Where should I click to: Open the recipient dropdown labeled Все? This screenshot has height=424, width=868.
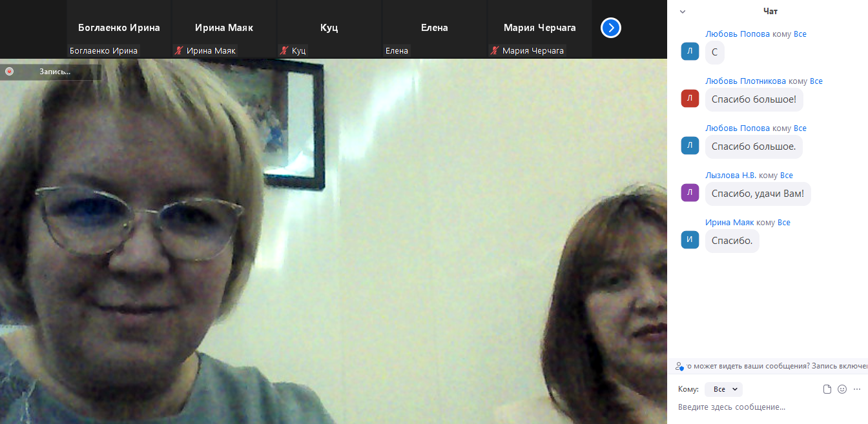coord(724,389)
